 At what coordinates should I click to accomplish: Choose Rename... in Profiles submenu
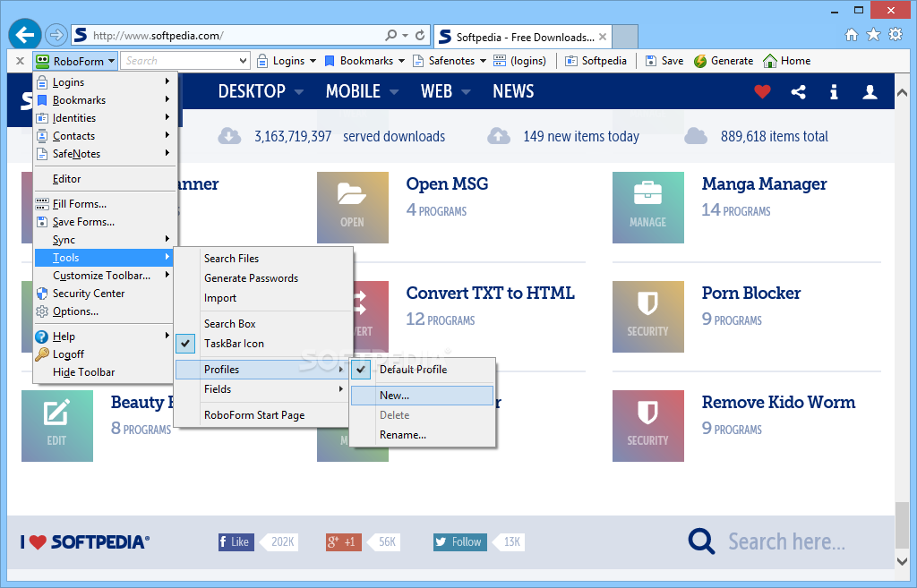point(423,435)
